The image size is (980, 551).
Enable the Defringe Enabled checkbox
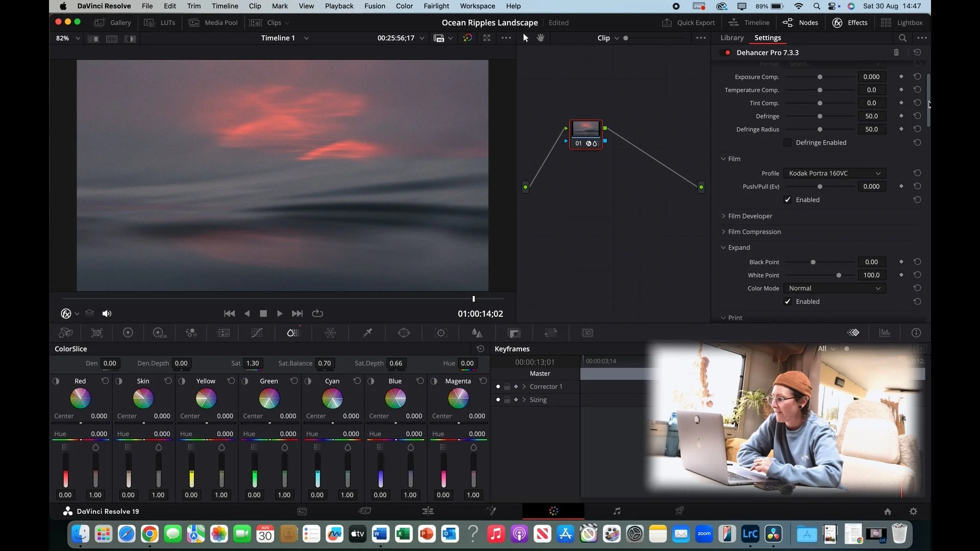(788, 143)
